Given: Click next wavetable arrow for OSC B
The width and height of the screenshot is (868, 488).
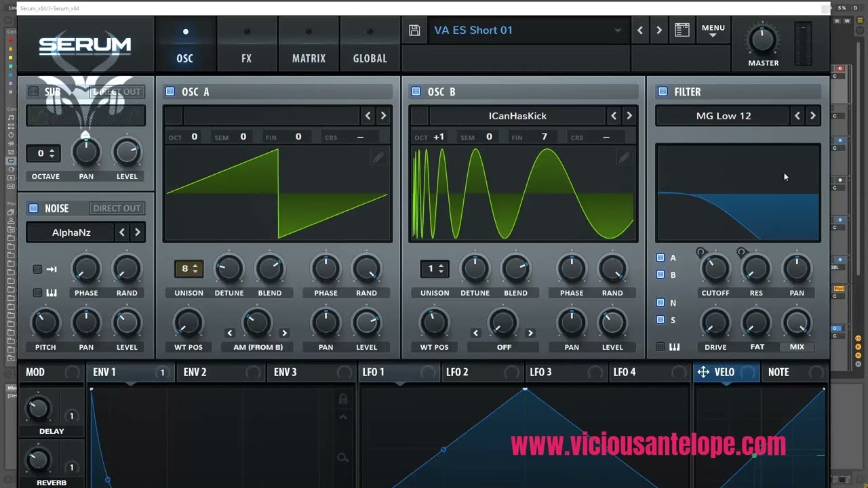Looking at the screenshot, I should click(x=629, y=116).
